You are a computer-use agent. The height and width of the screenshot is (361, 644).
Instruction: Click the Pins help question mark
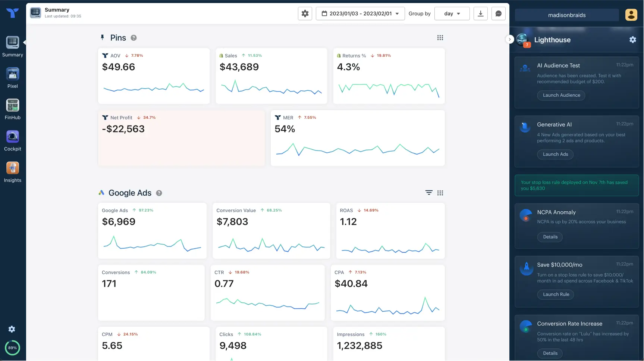click(133, 38)
